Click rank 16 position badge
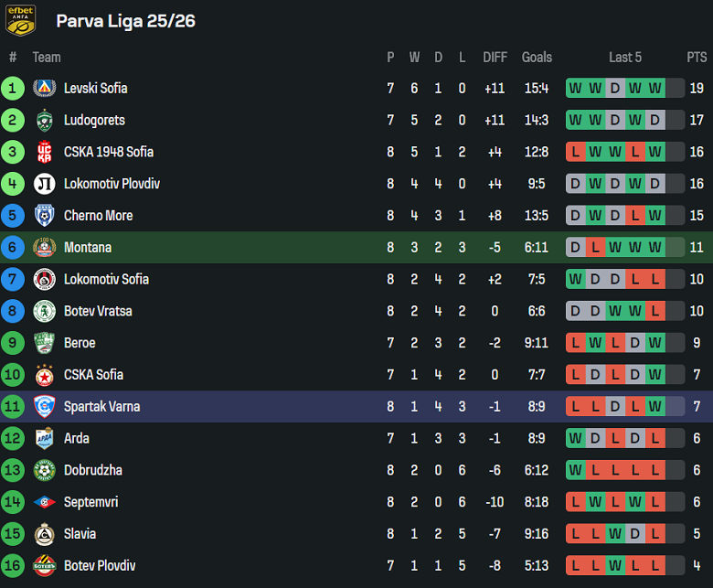Image resolution: width=713 pixels, height=588 pixels. 13,565
